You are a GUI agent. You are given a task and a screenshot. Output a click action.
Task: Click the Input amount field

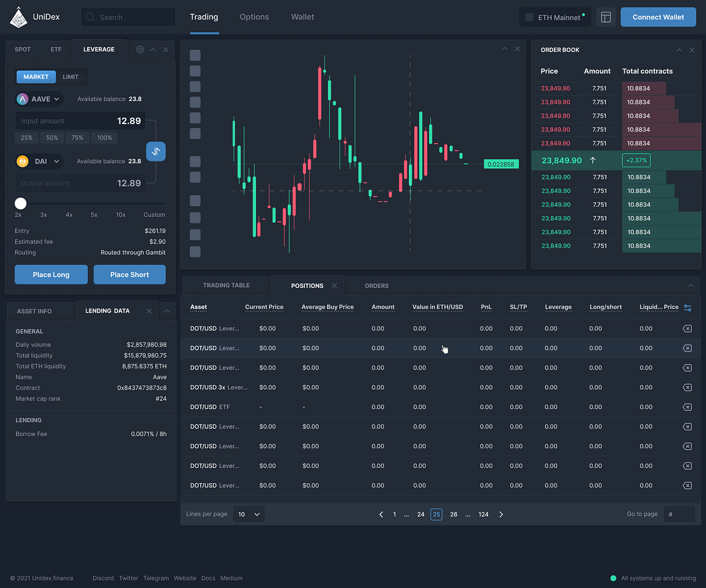[81, 121]
